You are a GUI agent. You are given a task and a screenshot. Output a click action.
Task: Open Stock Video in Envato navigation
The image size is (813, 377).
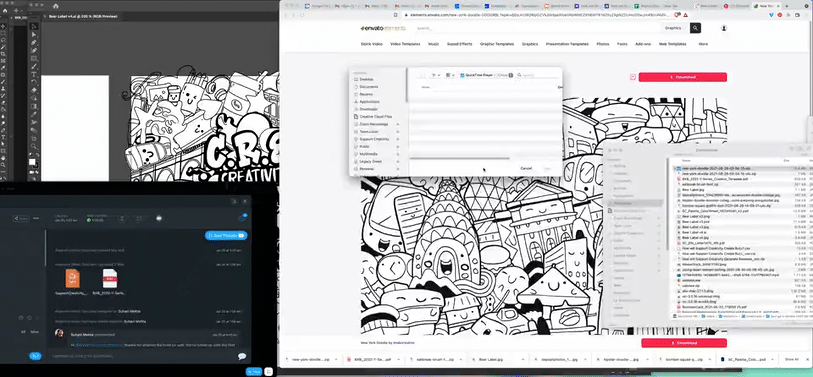coord(371,44)
